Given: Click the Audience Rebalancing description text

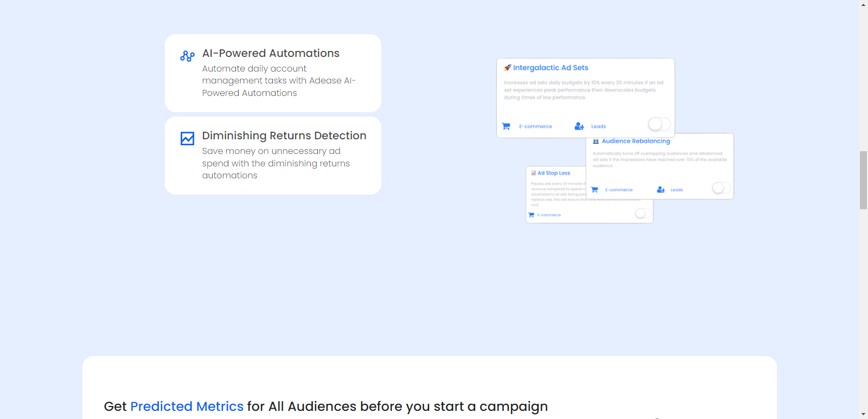Looking at the screenshot, I should tap(660, 159).
